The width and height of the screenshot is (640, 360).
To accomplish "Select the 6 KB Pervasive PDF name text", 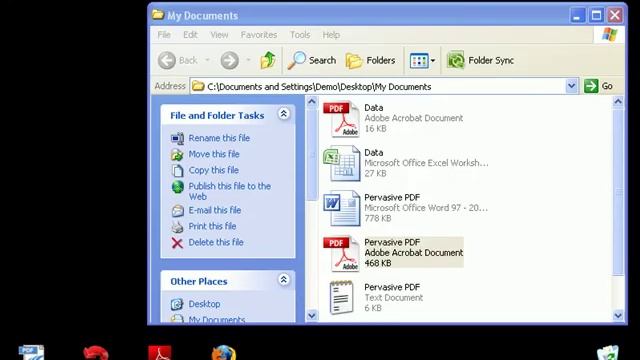I will point(392,287).
